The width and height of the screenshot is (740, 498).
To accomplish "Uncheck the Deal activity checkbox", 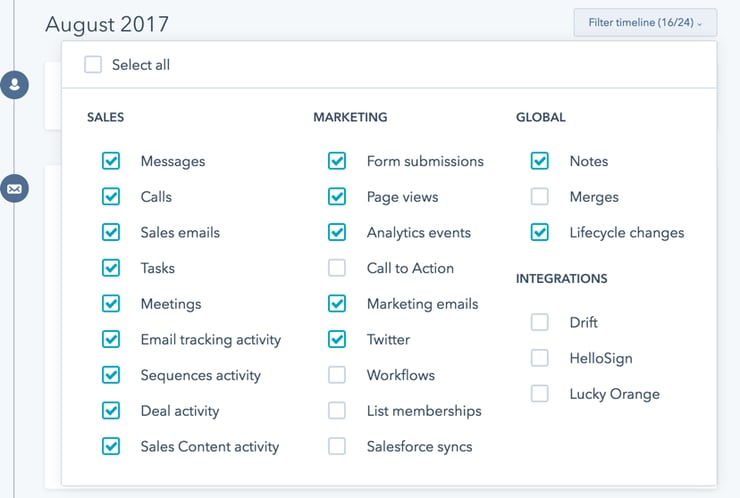I will 111,411.
